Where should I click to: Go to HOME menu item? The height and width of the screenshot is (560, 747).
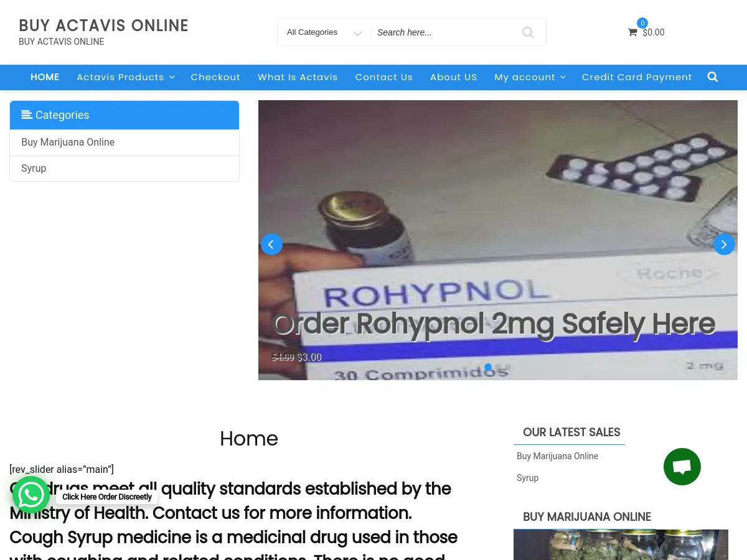click(45, 77)
